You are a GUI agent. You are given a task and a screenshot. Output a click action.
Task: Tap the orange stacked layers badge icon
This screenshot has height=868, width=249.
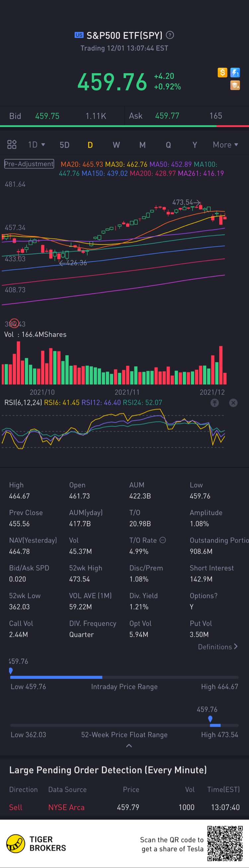235,85
